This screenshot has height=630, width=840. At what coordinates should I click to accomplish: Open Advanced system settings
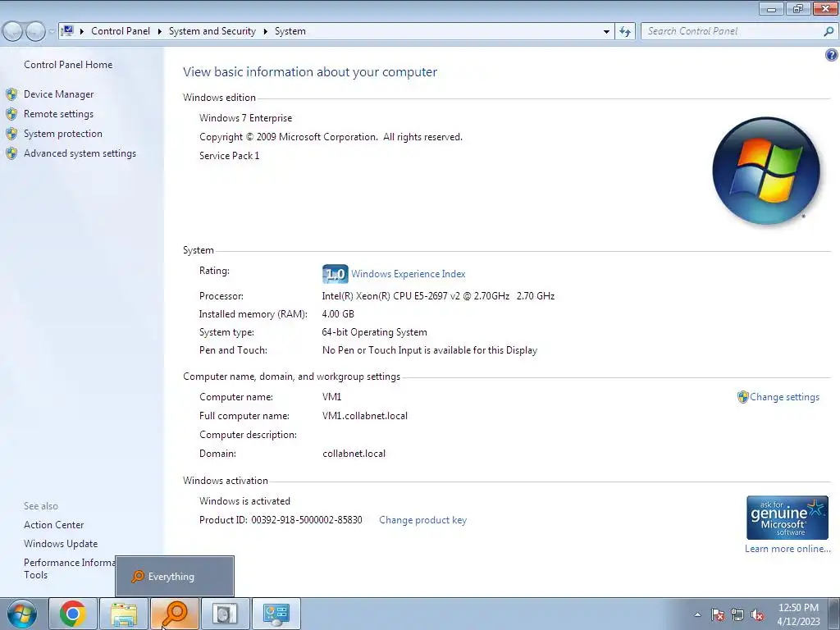coord(80,153)
